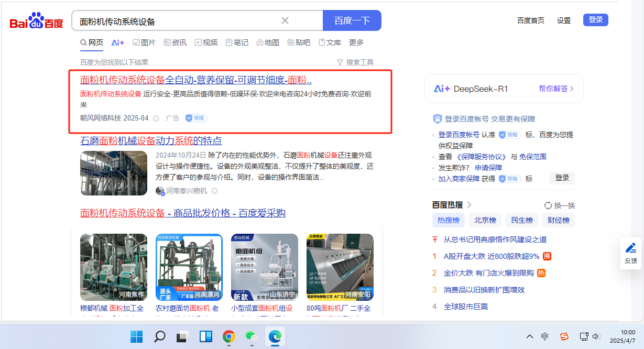Switch to the 资讯 tab
The height and width of the screenshot is (349, 644).
point(175,42)
